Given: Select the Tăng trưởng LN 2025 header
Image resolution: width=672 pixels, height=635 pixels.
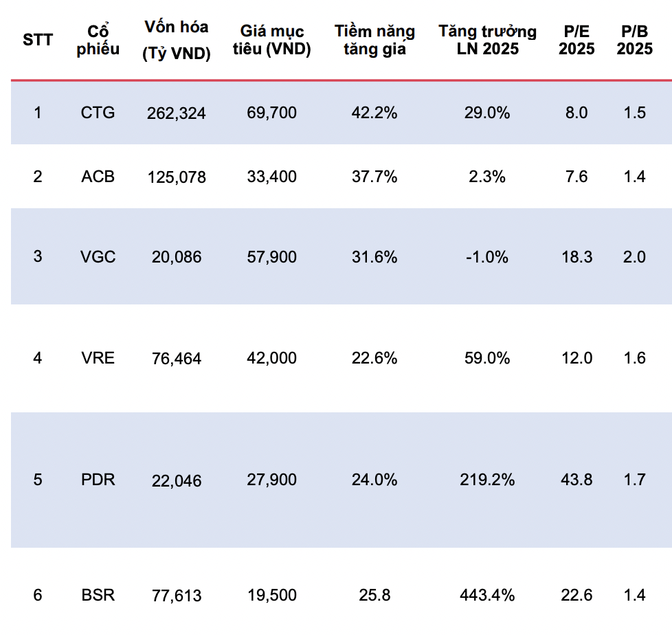Looking at the screenshot, I should 487,40.
